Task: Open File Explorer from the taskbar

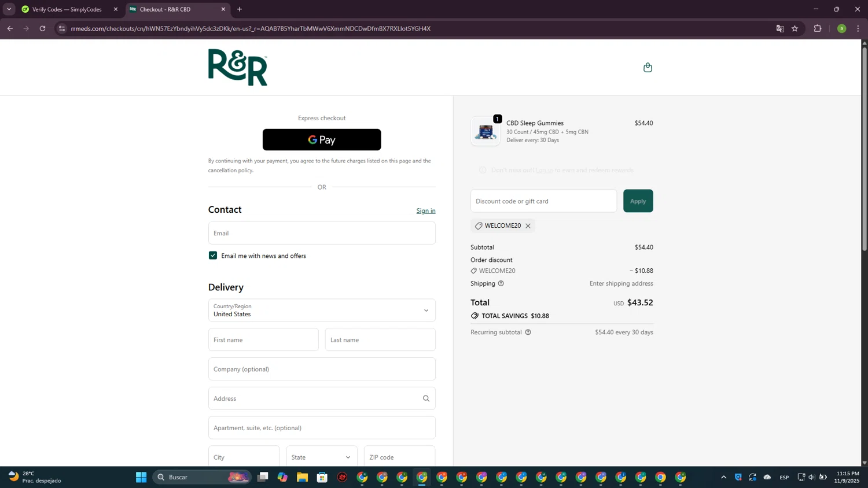Action: [302, 477]
